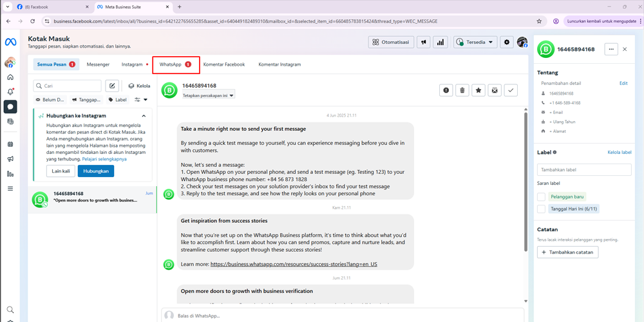Open insights bar chart icon in header

pos(440,43)
